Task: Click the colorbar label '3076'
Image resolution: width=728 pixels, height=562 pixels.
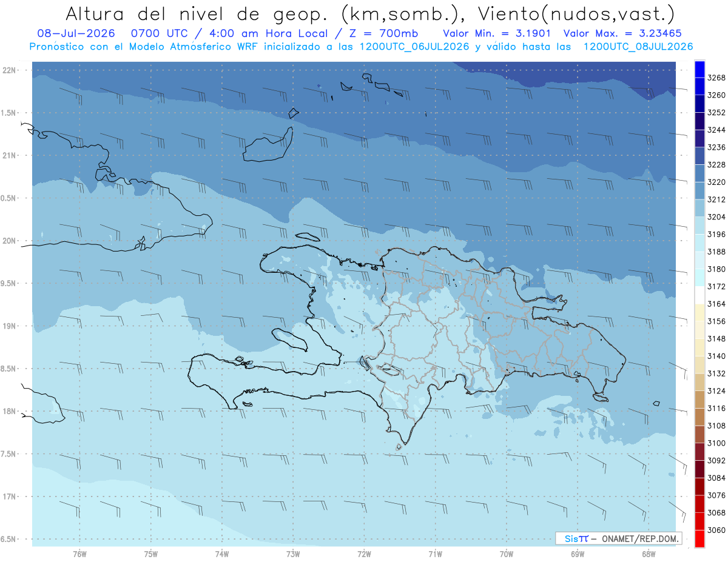Action: [716, 495]
